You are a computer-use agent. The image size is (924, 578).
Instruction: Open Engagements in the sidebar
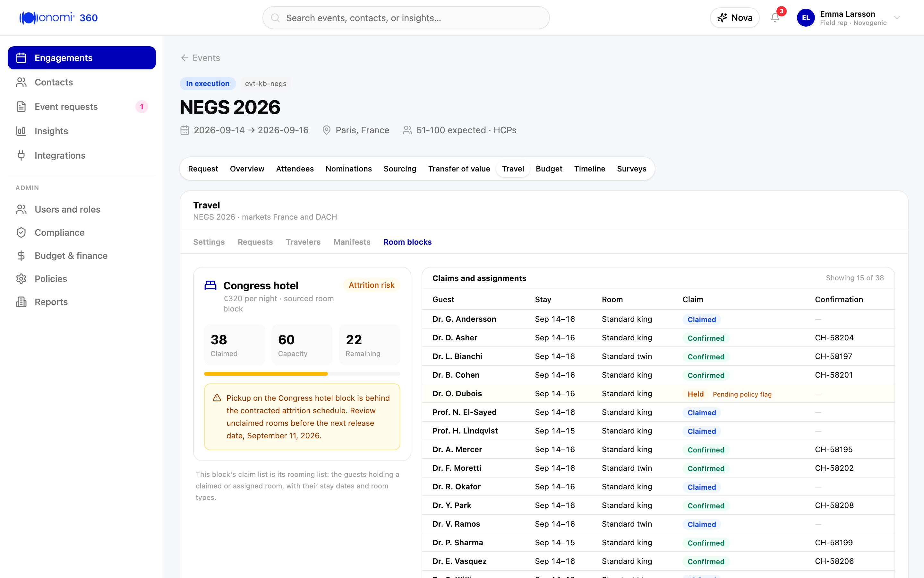[82, 58]
